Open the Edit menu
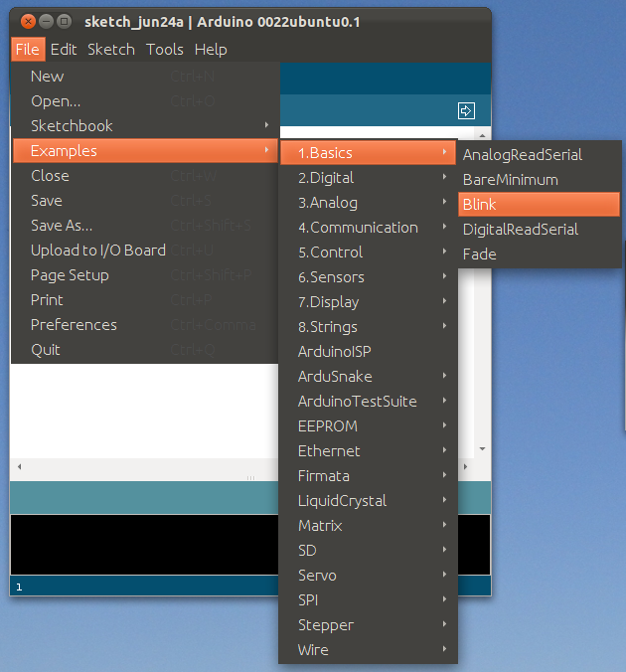Screen dimensions: 626x672 pyautogui.click(x=64, y=49)
